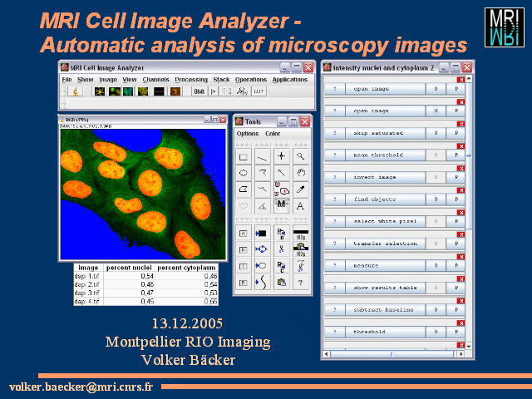Click the blue-arrow curved line tool icon
This screenshot has width=532, height=399.
[x=263, y=282]
